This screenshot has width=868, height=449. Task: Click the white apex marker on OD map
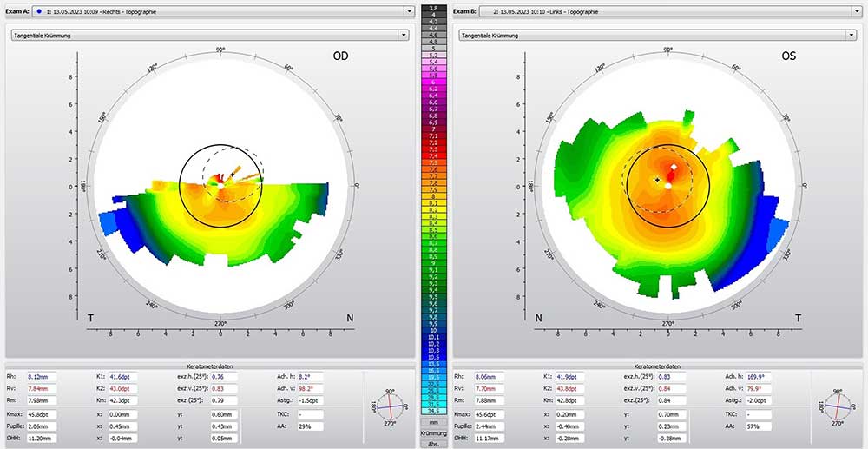221,185
